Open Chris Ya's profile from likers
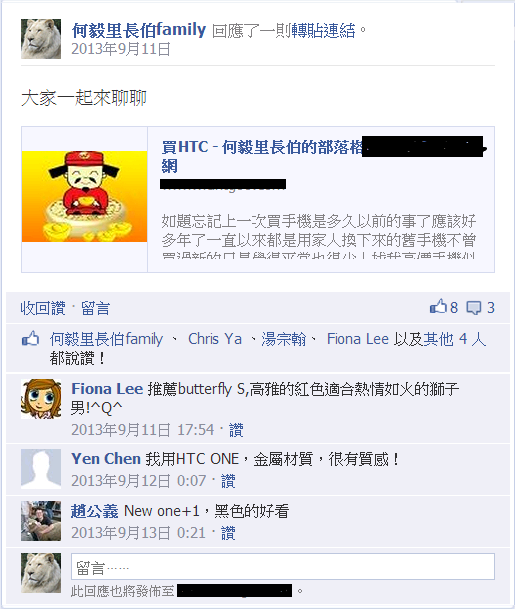The image size is (515, 609). click(215, 339)
